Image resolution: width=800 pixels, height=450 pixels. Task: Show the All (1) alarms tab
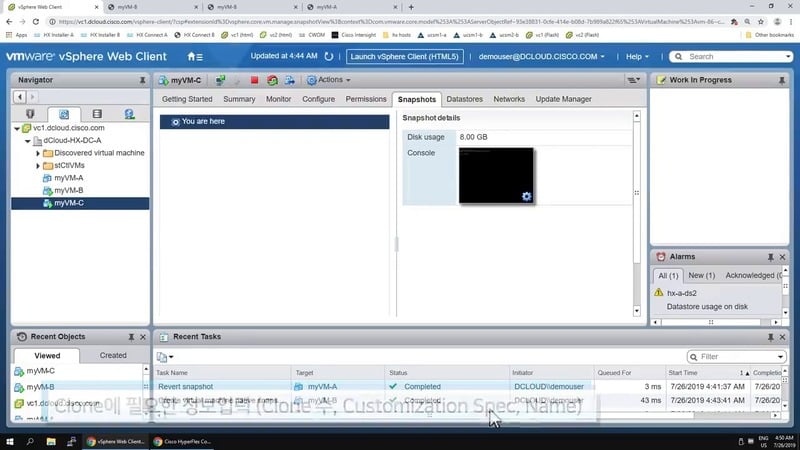click(668, 276)
